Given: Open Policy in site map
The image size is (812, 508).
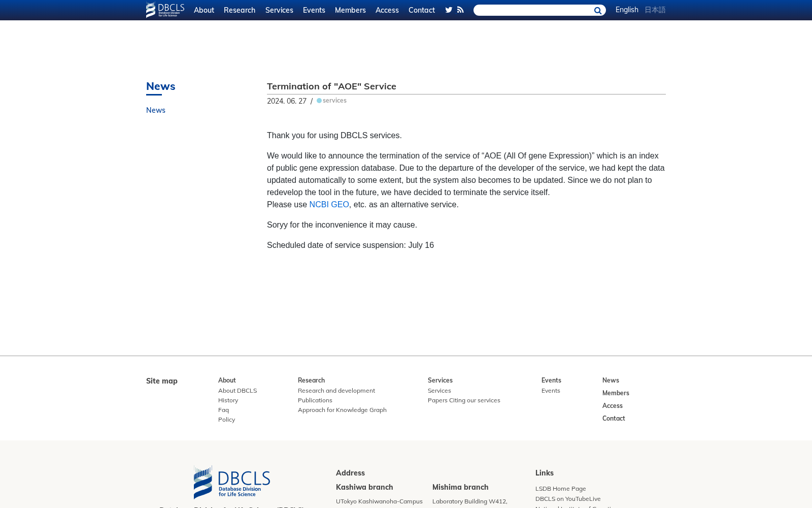Looking at the screenshot, I should [x=226, y=420].
